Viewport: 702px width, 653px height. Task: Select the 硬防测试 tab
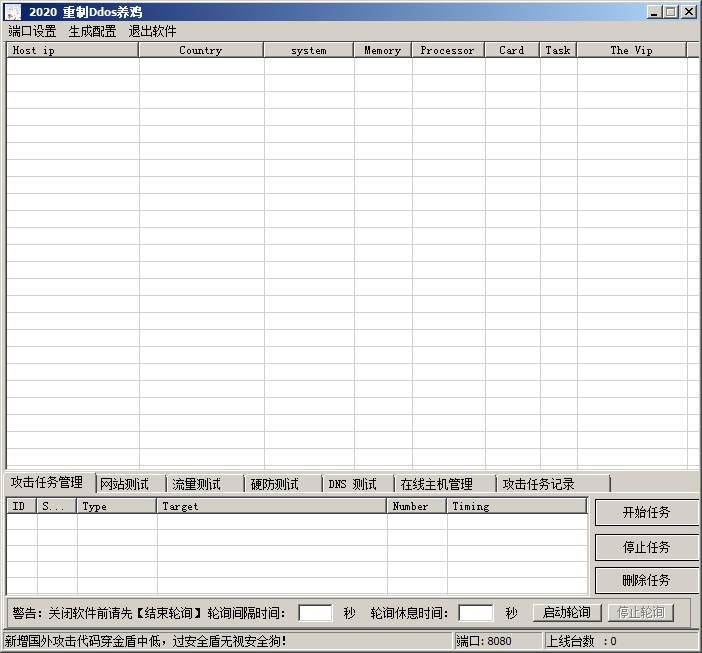[274, 484]
